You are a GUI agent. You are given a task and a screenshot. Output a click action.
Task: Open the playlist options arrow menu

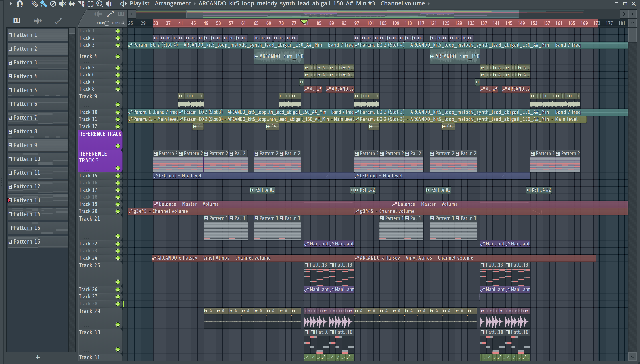tap(10, 4)
